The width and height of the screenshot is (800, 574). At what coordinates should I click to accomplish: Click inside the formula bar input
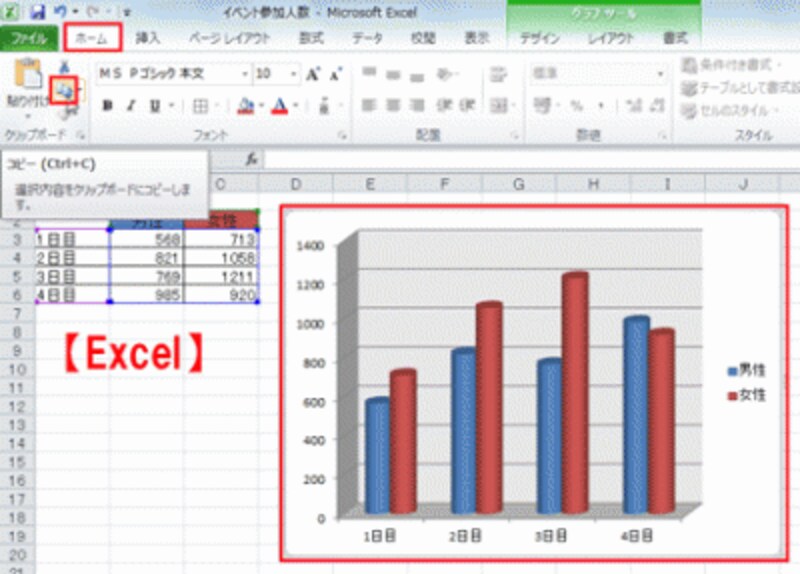click(x=531, y=160)
